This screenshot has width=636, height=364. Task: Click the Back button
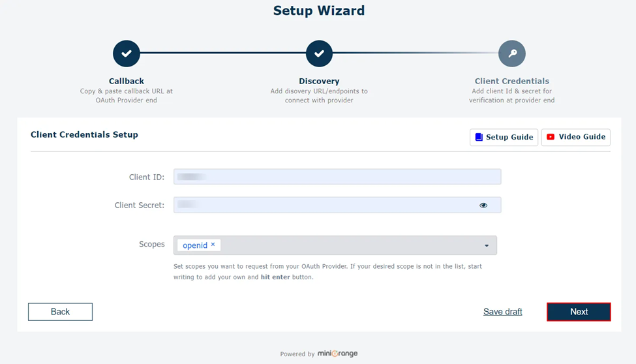click(x=60, y=312)
